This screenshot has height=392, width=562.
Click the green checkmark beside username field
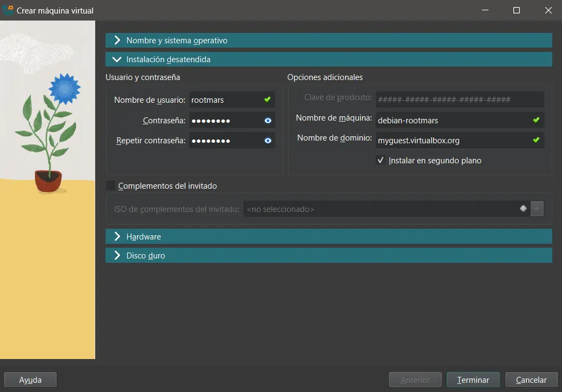coord(267,99)
